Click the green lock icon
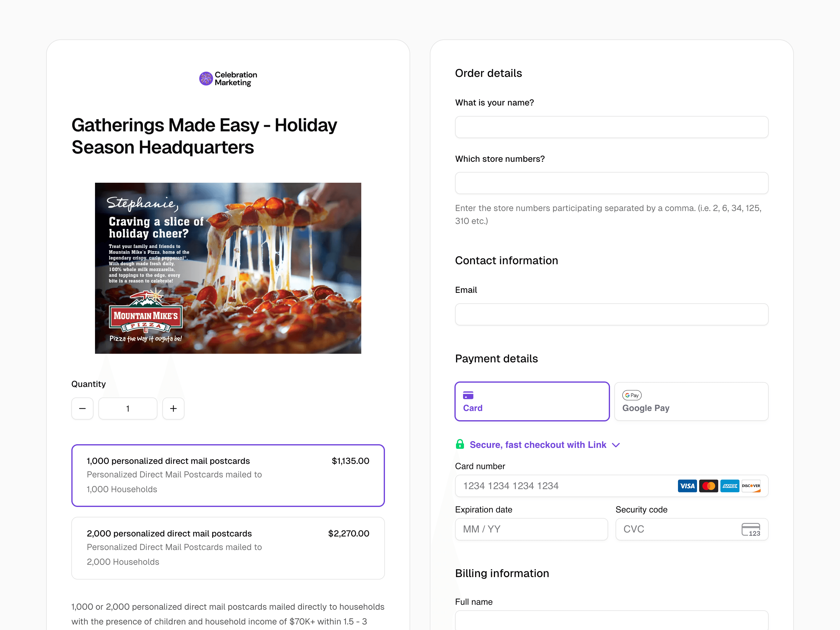Image resolution: width=840 pixels, height=630 pixels. (459, 445)
